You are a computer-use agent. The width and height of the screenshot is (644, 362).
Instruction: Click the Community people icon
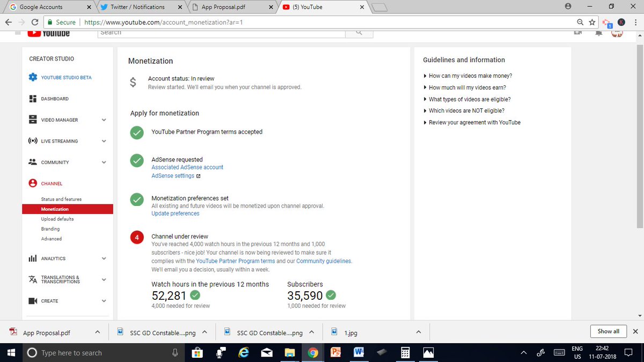tap(33, 162)
